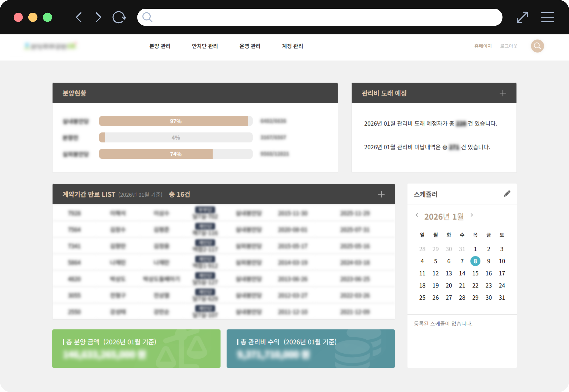569x392 pixels.
Task: Click 로그아웃 to sign out
Action: 509,46
